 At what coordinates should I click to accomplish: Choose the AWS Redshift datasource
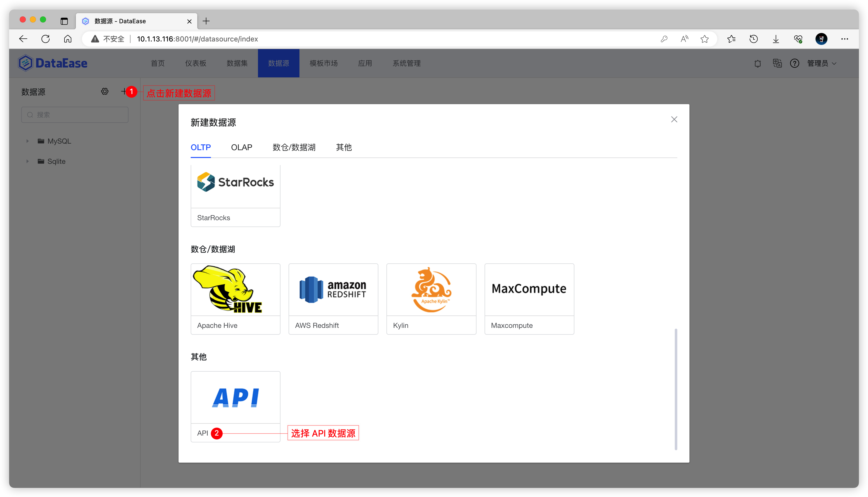(x=333, y=299)
